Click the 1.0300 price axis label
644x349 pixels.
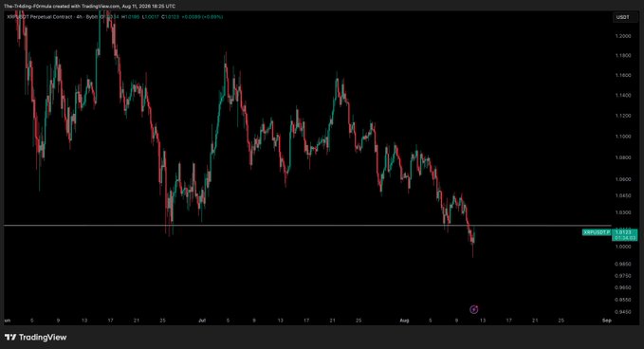623,212
